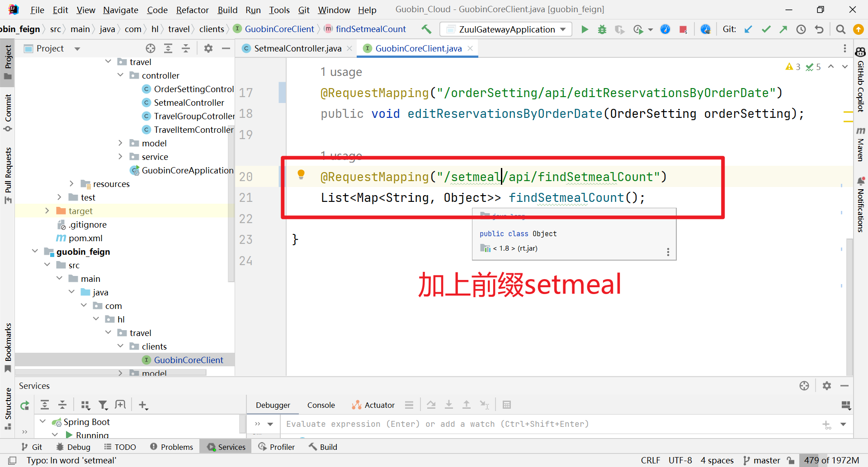The image size is (868, 467).
Task: Expand the resources folder
Action: [x=71, y=183]
